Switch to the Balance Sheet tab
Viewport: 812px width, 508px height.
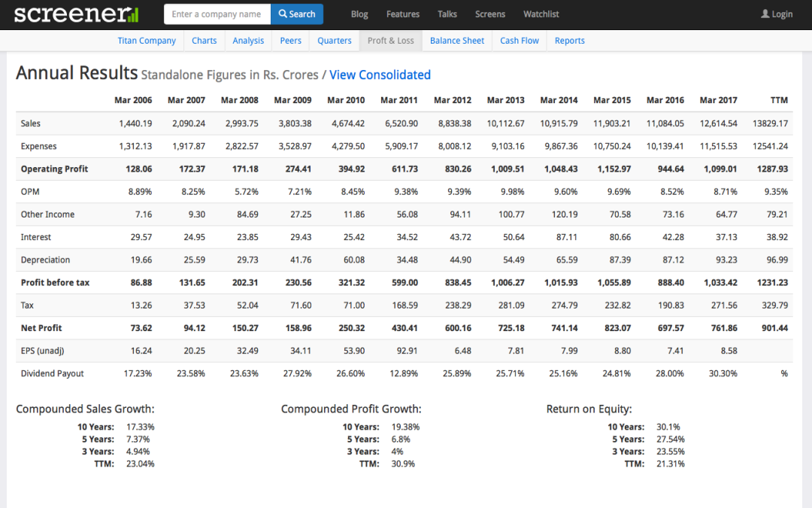tap(457, 41)
